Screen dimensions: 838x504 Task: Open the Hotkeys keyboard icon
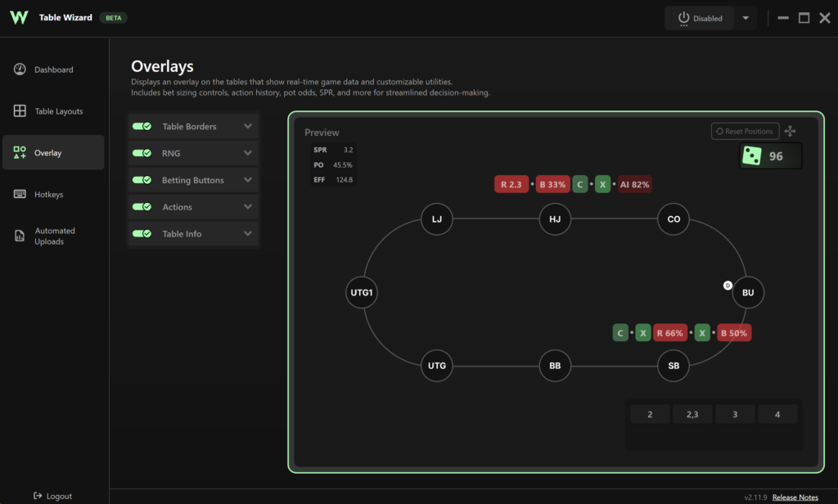[20, 194]
